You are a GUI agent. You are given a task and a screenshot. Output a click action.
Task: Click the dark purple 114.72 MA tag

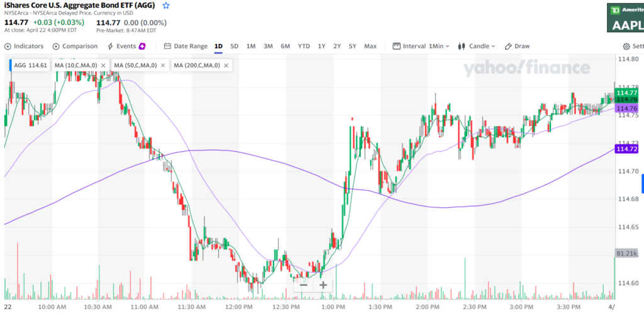coord(627,149)
